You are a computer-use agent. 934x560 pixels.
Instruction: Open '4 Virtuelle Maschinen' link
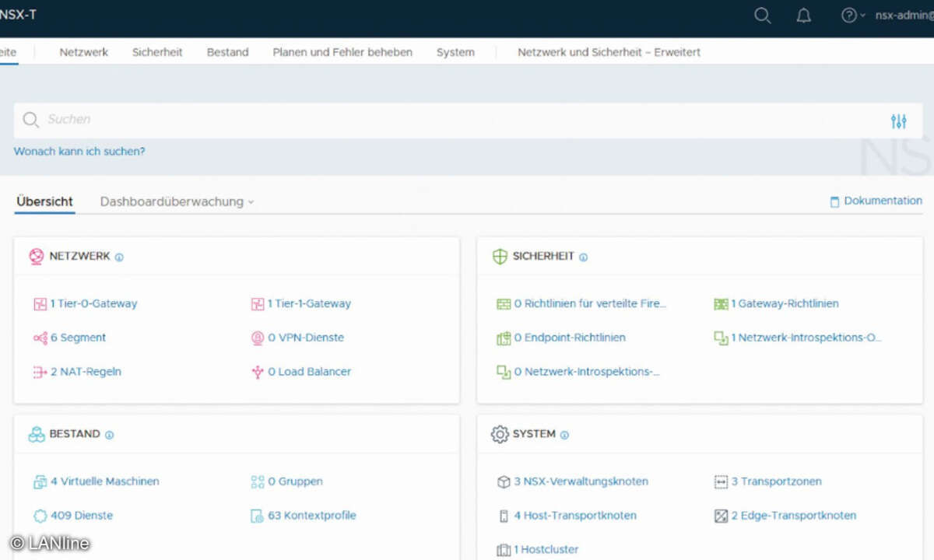[105, 482]
